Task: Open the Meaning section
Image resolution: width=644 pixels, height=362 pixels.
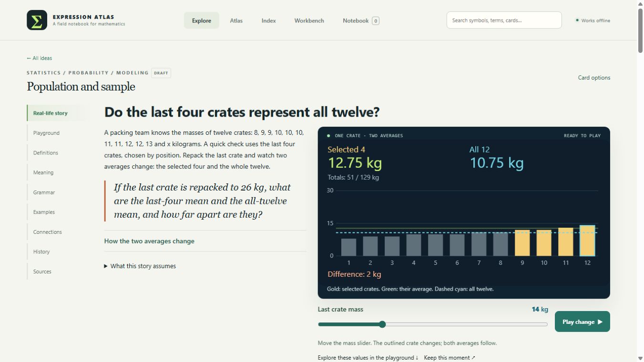Action: pyautogui.click(x=58, y=172)
